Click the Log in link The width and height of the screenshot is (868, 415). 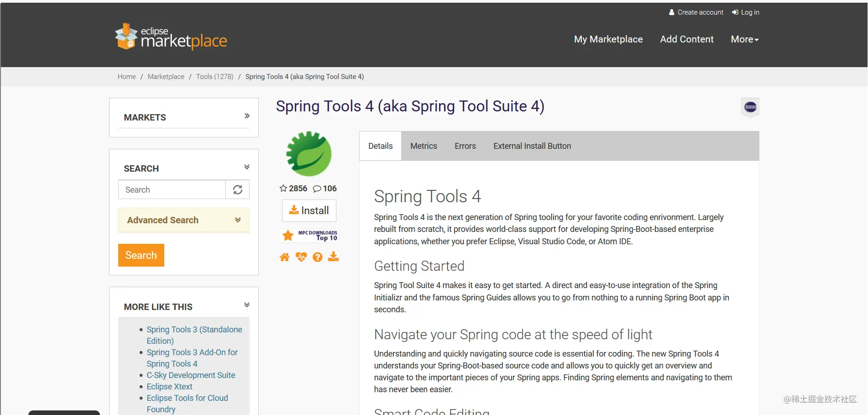click(x=746, y=12)
